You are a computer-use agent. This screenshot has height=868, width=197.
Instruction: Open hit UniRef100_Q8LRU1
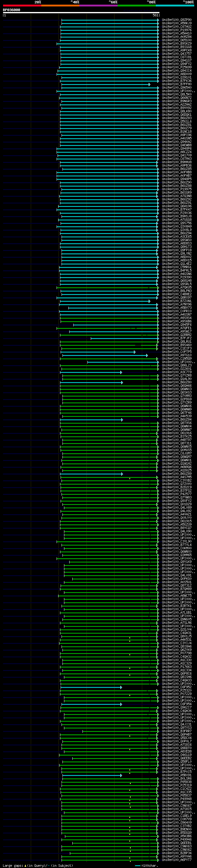click(176, 342)
